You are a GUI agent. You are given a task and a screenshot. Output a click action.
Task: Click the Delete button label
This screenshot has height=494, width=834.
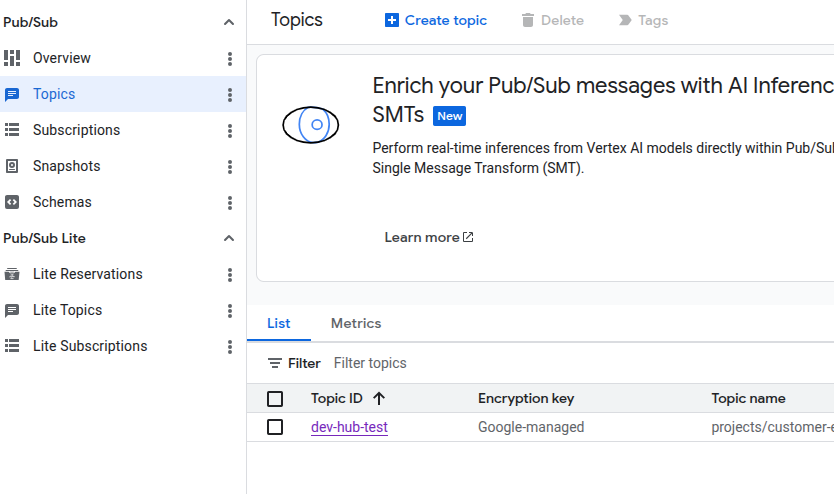[x=562, y=20]
